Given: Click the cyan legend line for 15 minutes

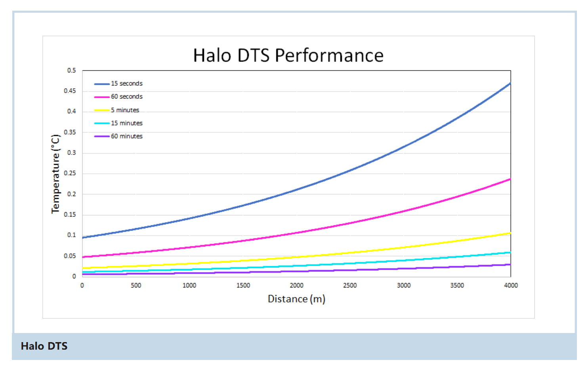Looking at the screenshot, I should pos(102,123).
